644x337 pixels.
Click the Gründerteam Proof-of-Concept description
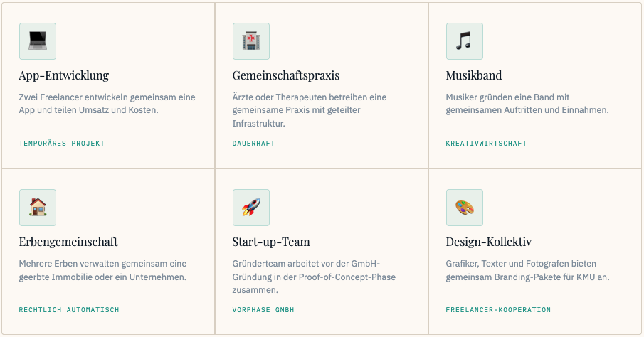(x=313, y=277)
